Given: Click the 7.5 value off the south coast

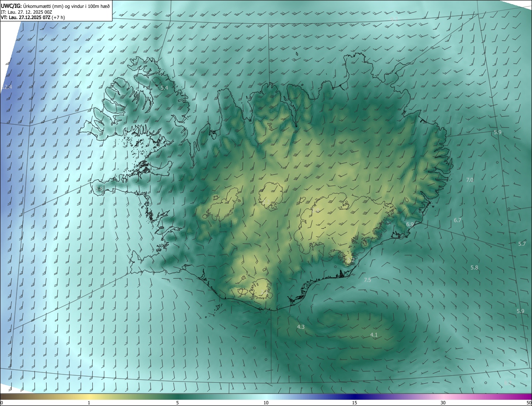Looking at the screenshot, I should [x=367, y=280].
